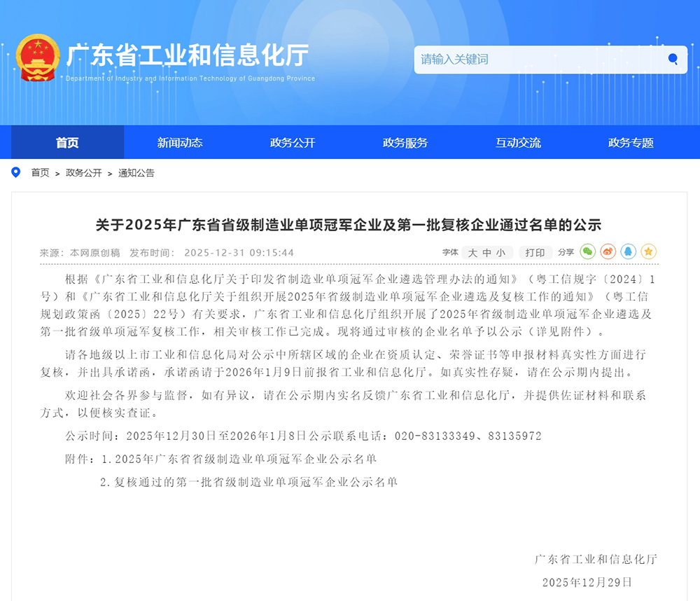Set font size to large (大)
The height and width of the screenshot is (601, 700).
472,253
